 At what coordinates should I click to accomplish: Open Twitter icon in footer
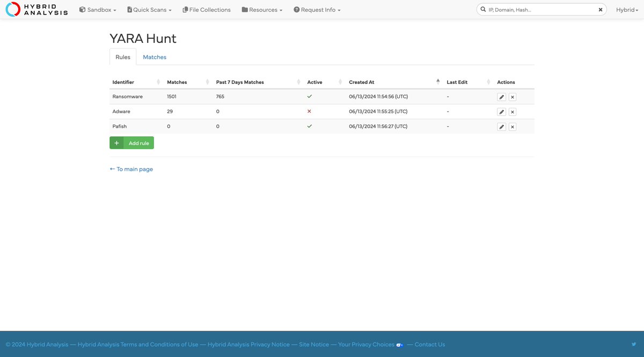pos(634,344)
